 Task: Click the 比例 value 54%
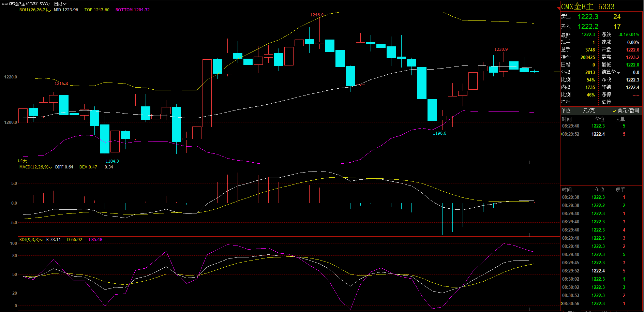590,80
